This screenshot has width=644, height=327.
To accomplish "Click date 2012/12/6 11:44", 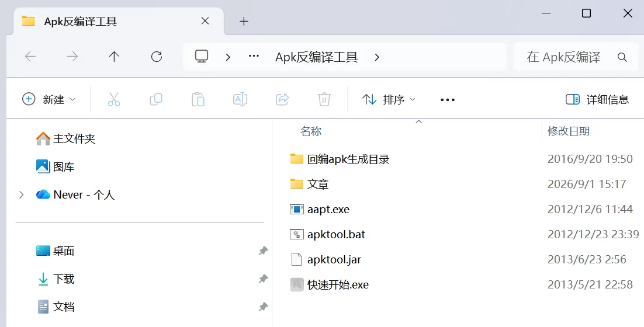I will point(590,209).
